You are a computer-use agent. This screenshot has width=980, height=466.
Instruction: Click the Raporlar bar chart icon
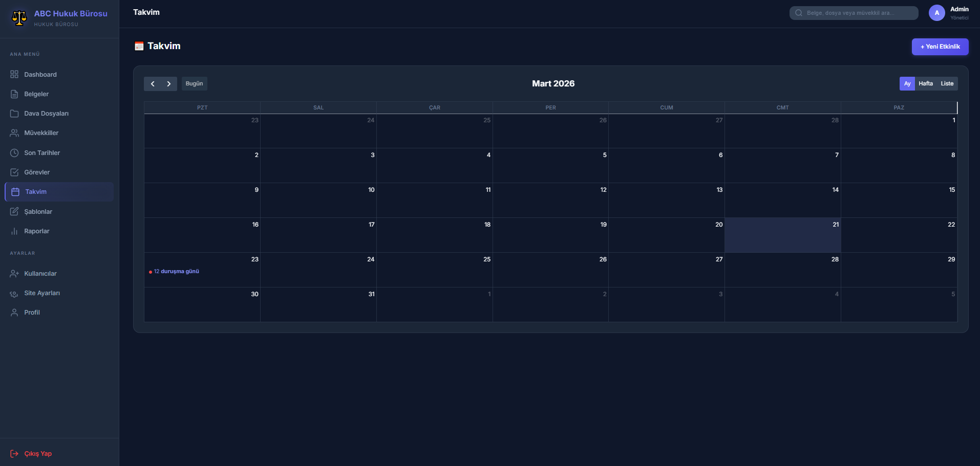pos(14,231)
